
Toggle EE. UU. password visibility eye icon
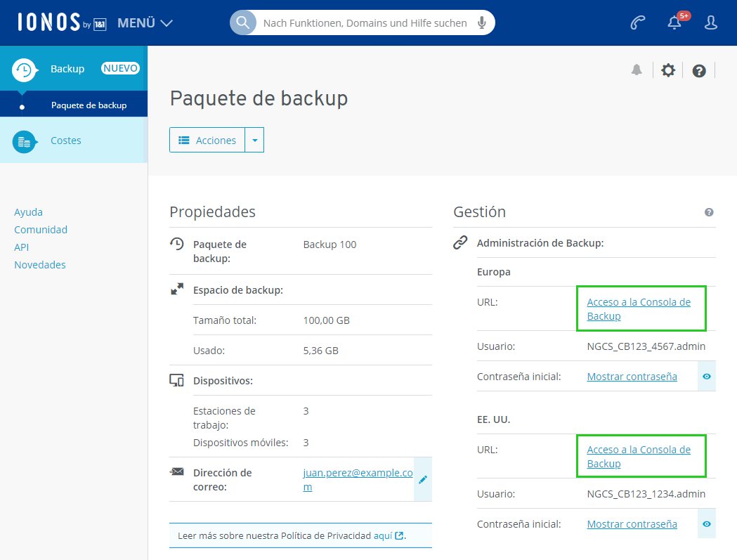[707, 523]
